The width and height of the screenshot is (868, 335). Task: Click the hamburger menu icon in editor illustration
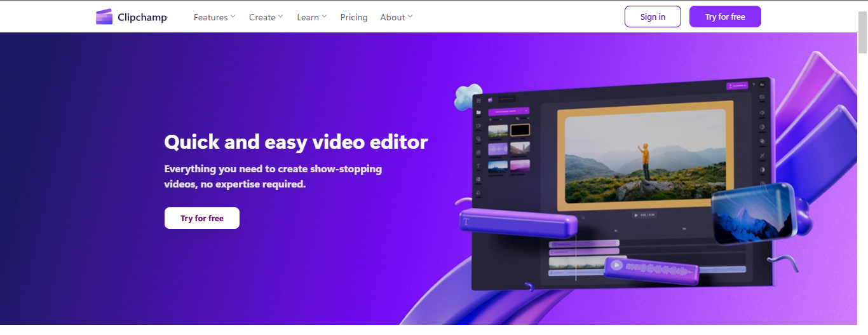[478, 100]
